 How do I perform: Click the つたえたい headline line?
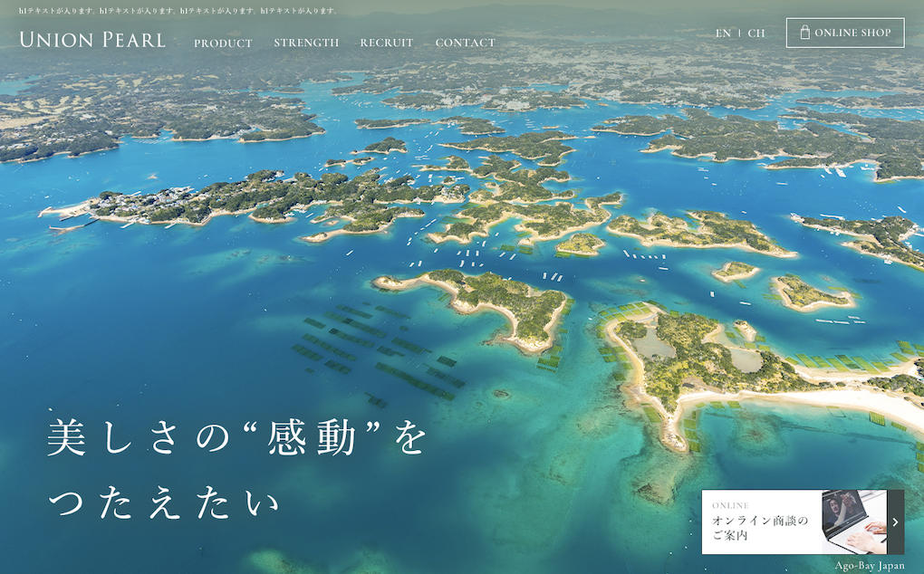[x=163, y=503]
